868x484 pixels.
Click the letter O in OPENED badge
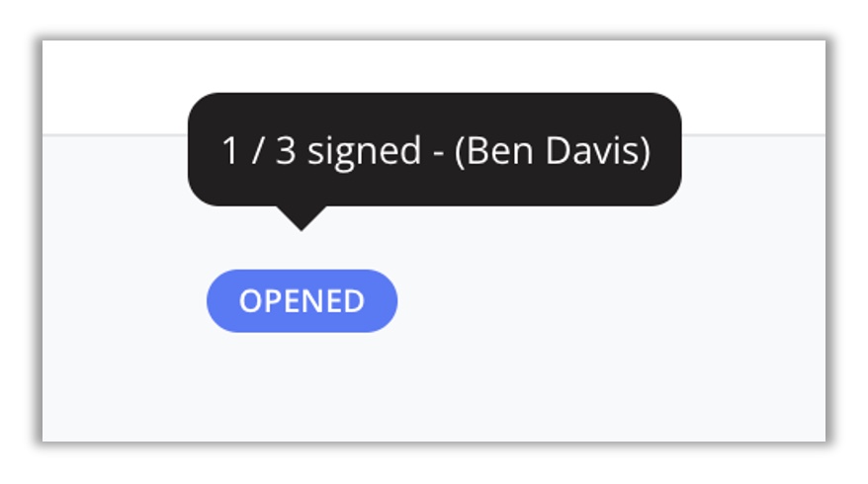pos(250,301)
